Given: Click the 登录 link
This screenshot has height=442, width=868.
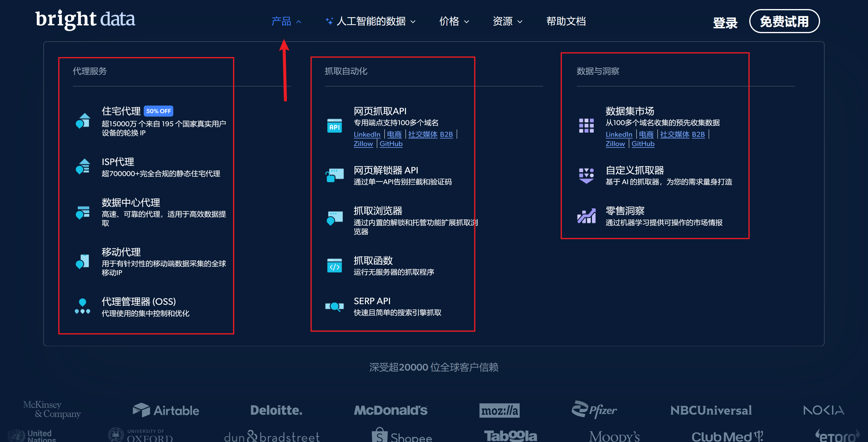Looking at the screenshot, I should click(725, 23).
